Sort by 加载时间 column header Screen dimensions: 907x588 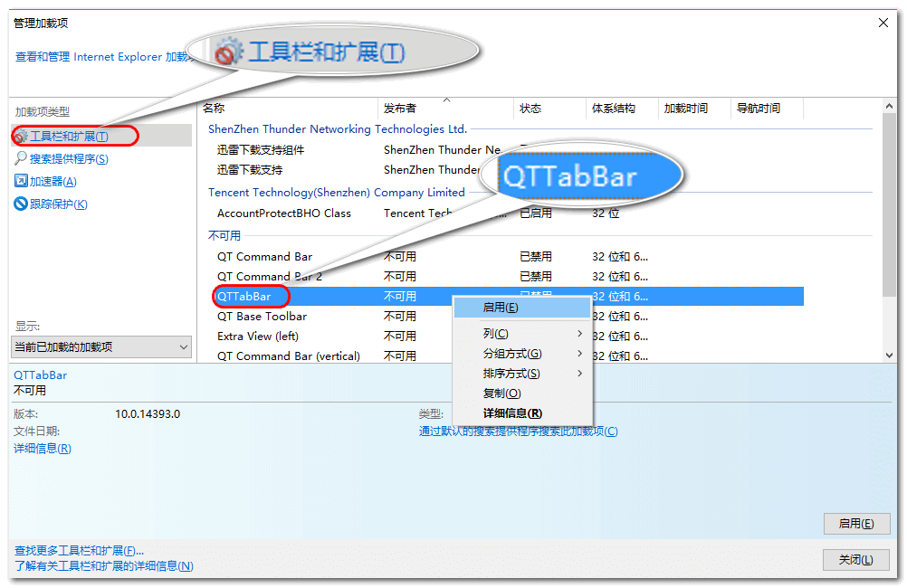(694, 109)
